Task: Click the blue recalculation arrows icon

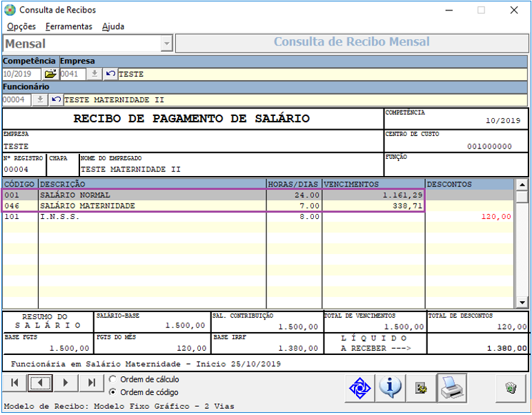Action: [359, 388]
